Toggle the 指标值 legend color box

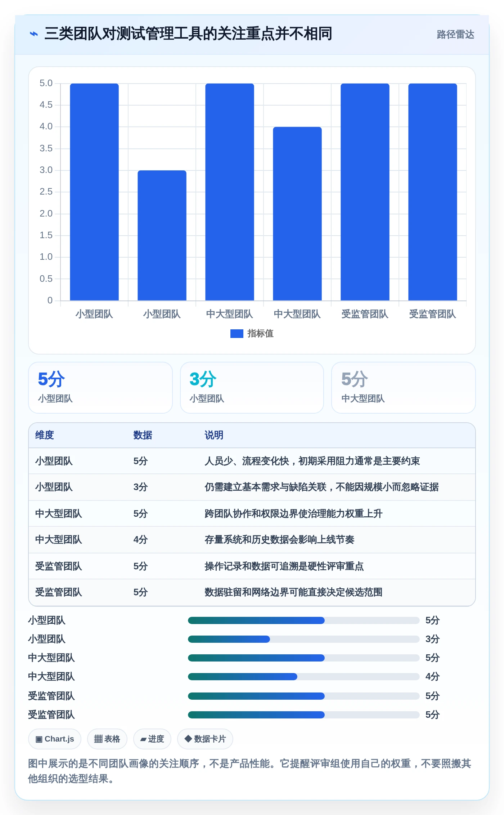point(237,334)
